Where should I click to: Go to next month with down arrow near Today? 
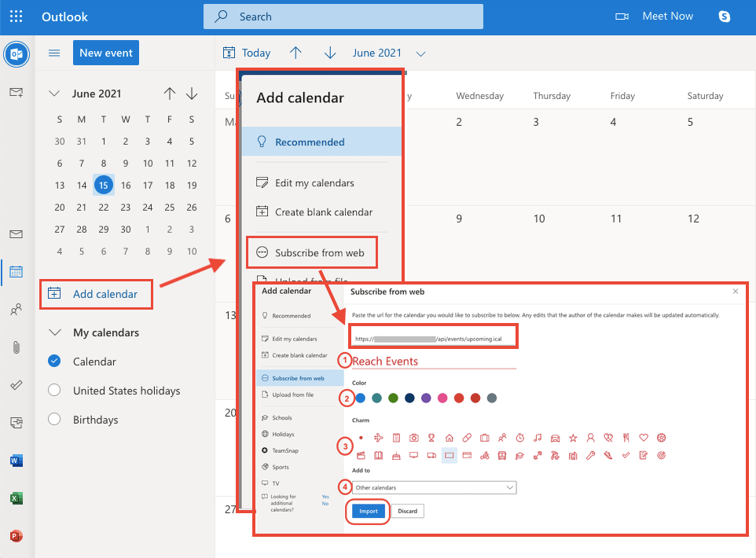tap(330, 53)
